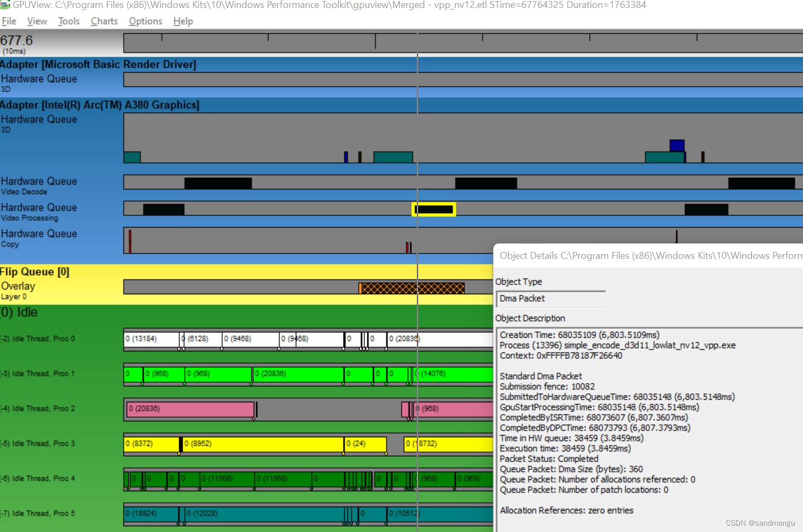Screen dimensions: 803x532
Task: Click the Flip Queue [0] header
Action: tap(34, 272)
